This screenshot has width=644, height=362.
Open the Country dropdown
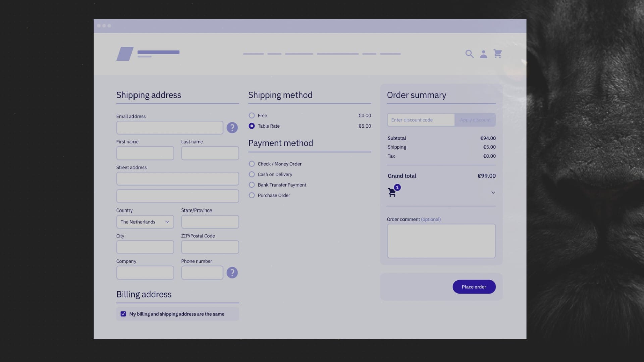coord(145,222)
